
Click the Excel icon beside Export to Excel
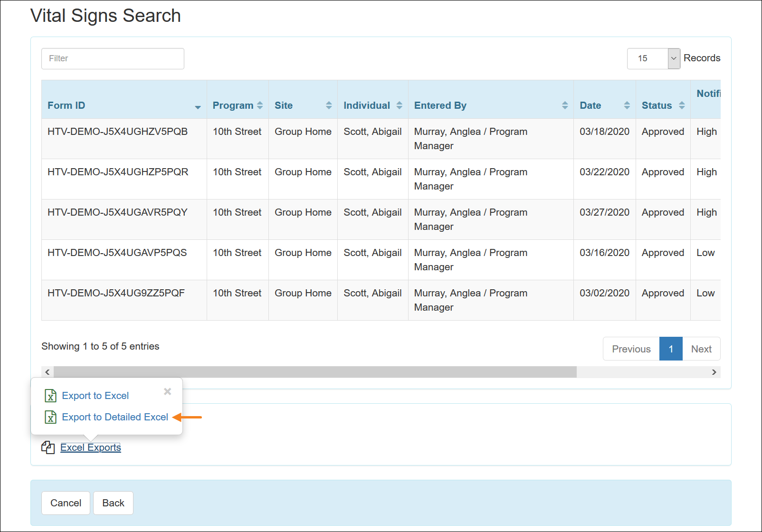pos(50,396)
